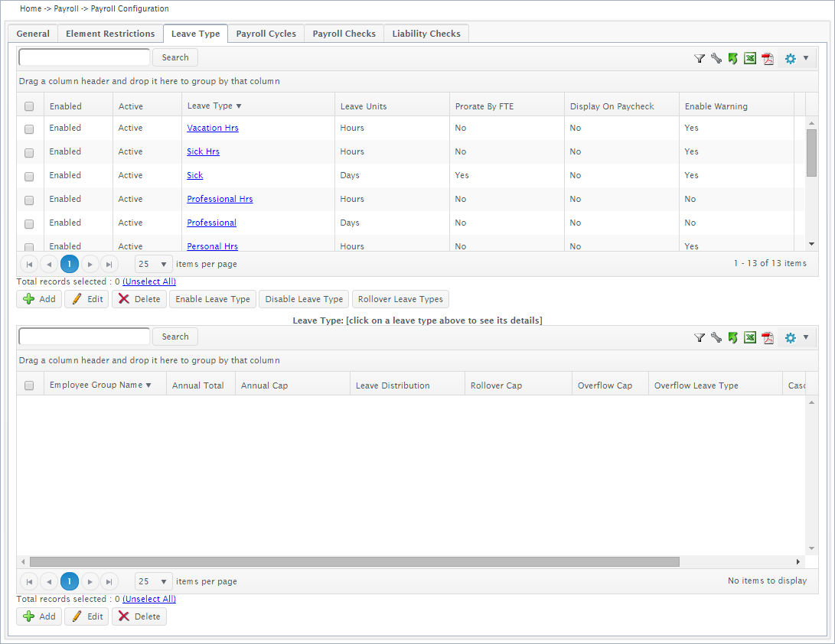Export leave types to Excel
The height and width of the screenshot is (644, 835).
(750, 58)
